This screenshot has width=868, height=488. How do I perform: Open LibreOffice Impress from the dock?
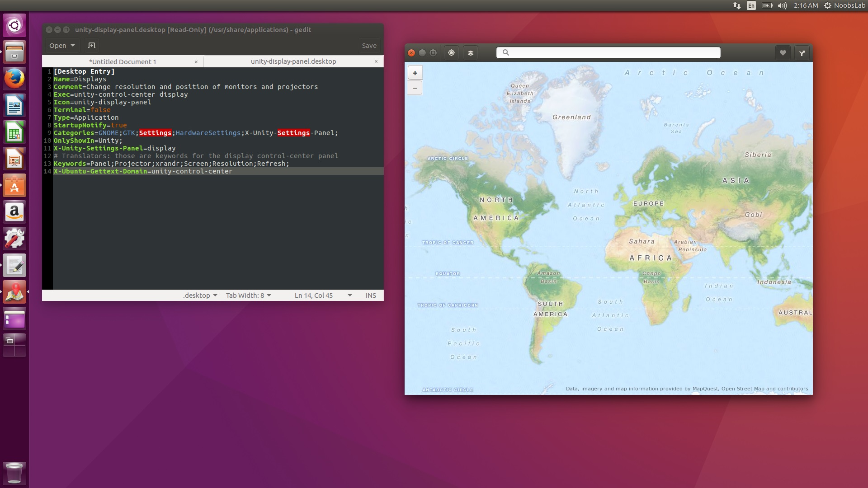(x=14, y=159)
